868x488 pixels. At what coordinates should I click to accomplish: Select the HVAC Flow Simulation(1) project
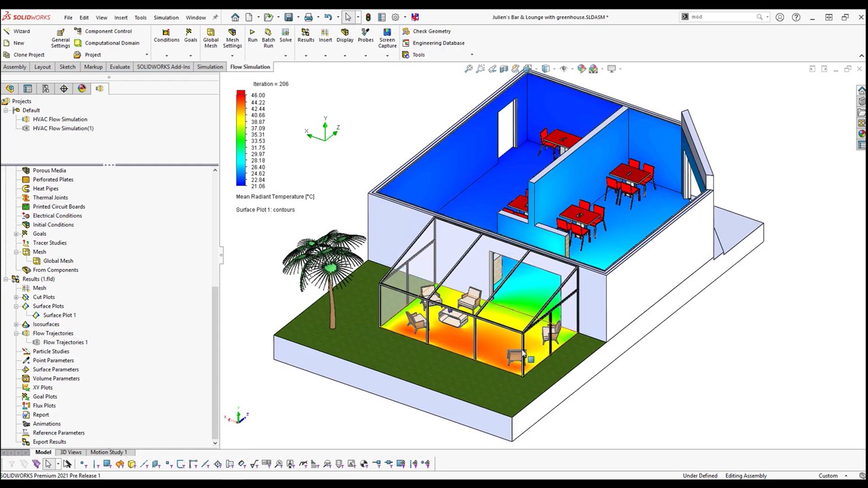click(63, 128)
